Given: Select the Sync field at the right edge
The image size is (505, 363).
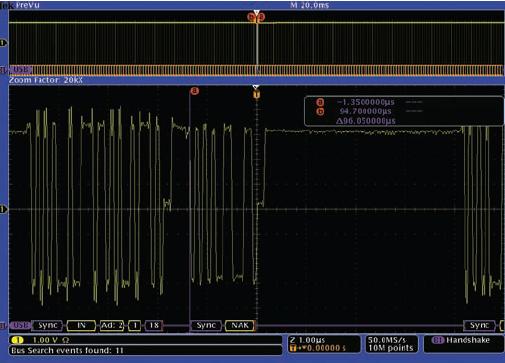Looking at the screenshot, I should 479,325.
